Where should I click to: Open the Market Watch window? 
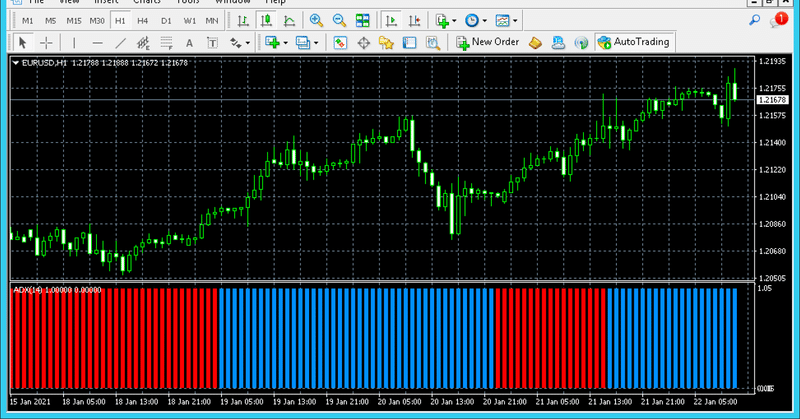(x=340, y=42)
